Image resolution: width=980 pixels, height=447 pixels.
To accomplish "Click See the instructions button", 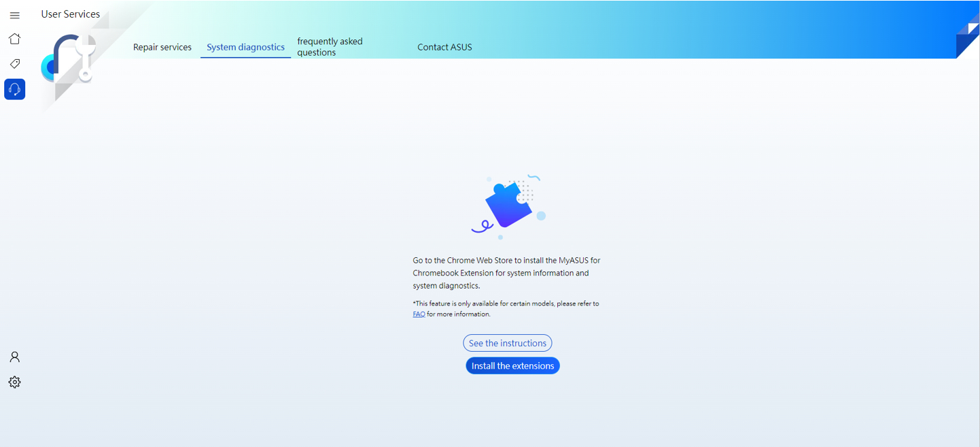I will tap(508, 343).
